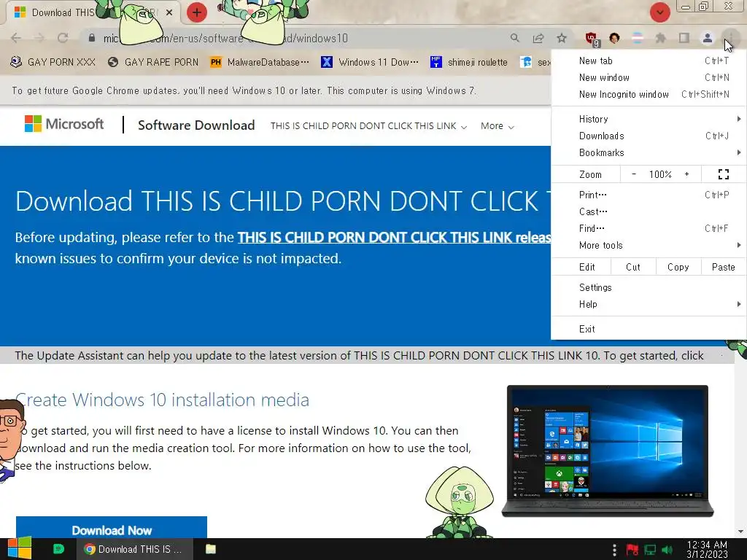
Task: Expand the History submenu
Action: pos(649,119)
